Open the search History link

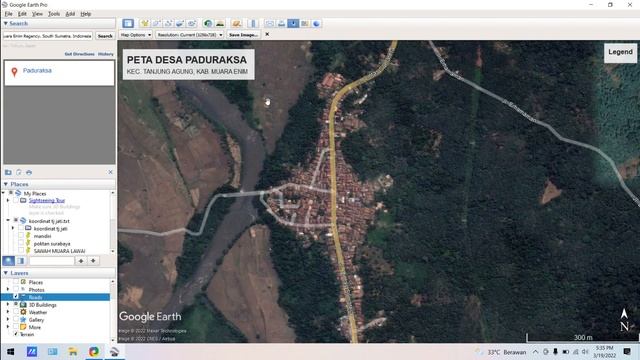(106, 54)
